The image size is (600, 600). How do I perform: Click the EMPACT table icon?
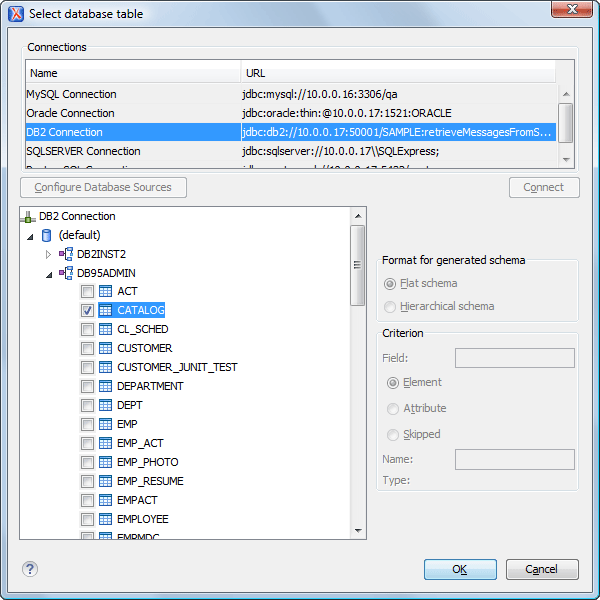pyautogui.click(x=105, y=500)
